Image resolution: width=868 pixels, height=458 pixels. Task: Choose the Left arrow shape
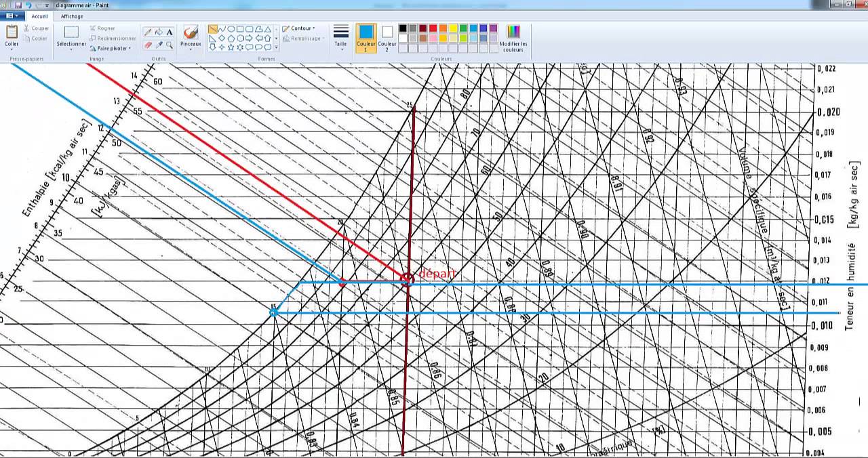tap(258, 39)
